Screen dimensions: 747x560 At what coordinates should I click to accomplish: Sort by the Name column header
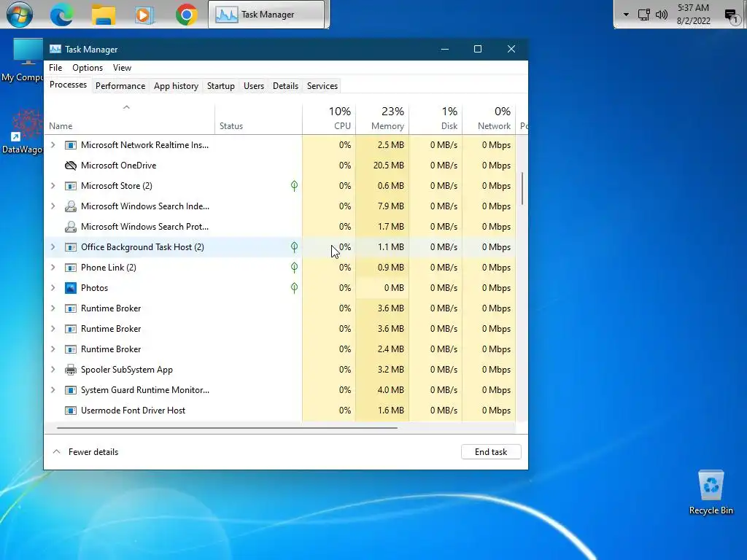(x=130, y=119)
